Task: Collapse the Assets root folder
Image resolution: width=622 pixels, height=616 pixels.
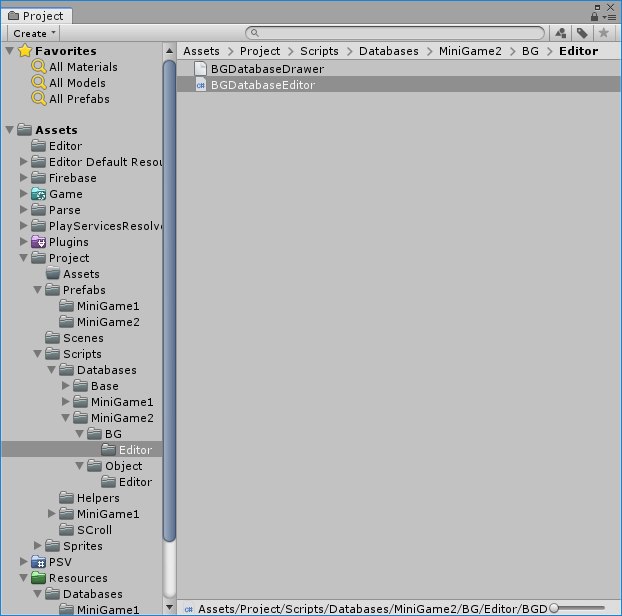Action: (10, 130)
